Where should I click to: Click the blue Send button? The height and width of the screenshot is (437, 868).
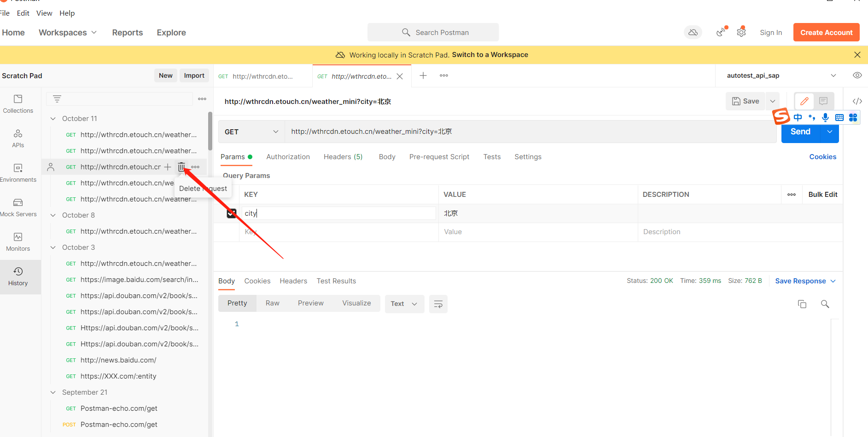(801, 132)
